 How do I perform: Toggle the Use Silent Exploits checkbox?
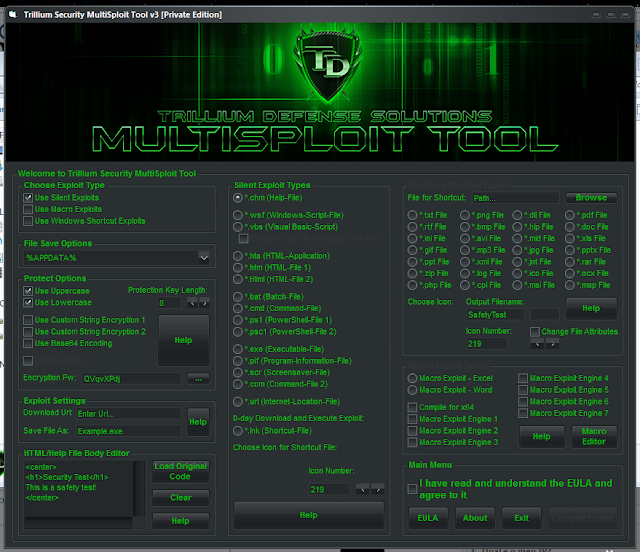[x=28, y=198]
